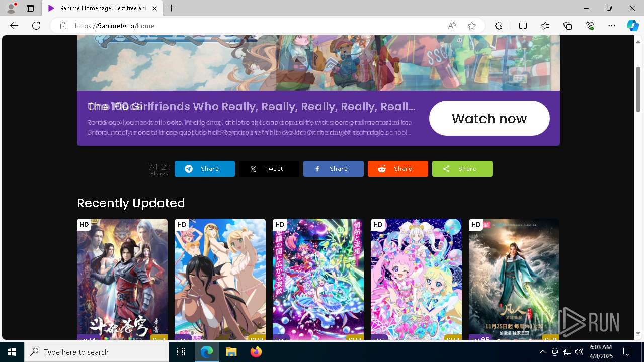Open first Recently Updated anime poster
Screen dimensions: 644x362
pyautogui.click(x=122, y=280)
